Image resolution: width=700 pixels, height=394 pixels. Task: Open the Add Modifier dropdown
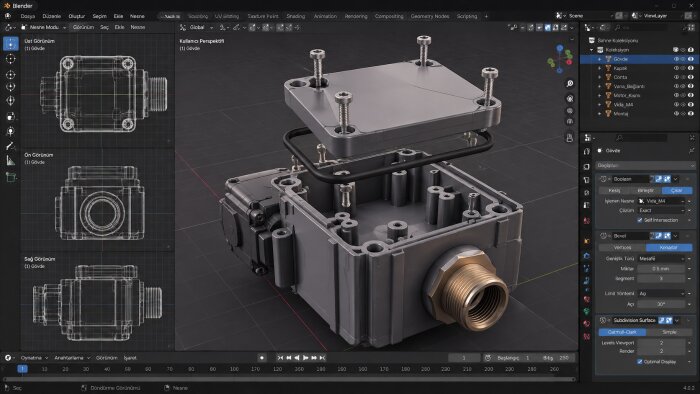pos(645,166)
